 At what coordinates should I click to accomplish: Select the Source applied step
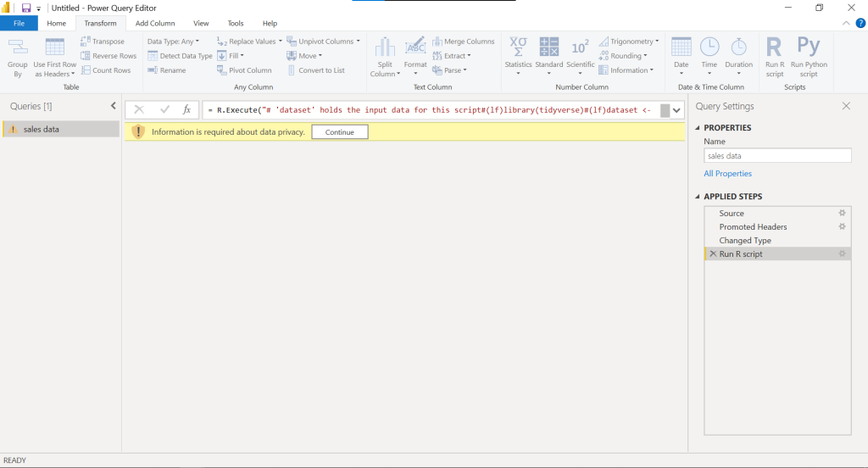pyautogui.click(x=777, y=214)
